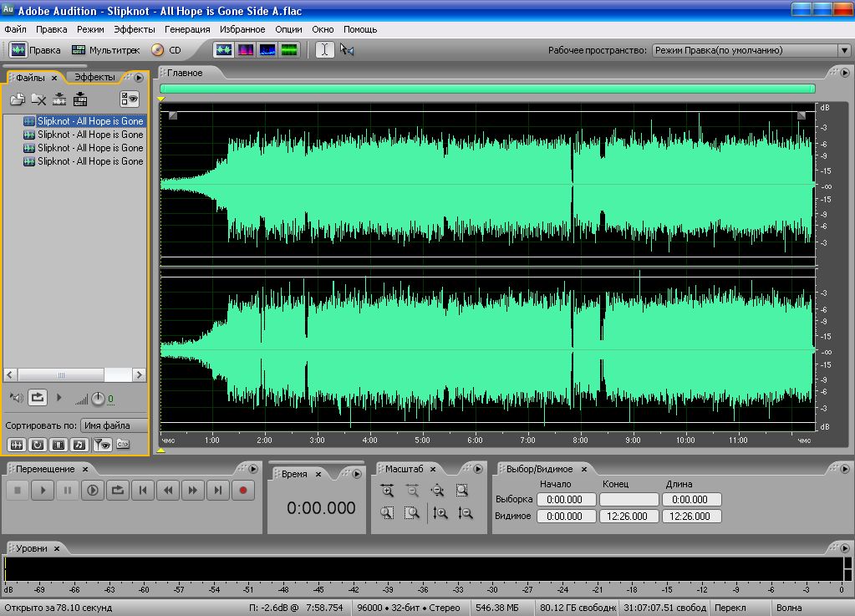
Task: Select the Time Selection I-beam tool
Action: point(324,50)
